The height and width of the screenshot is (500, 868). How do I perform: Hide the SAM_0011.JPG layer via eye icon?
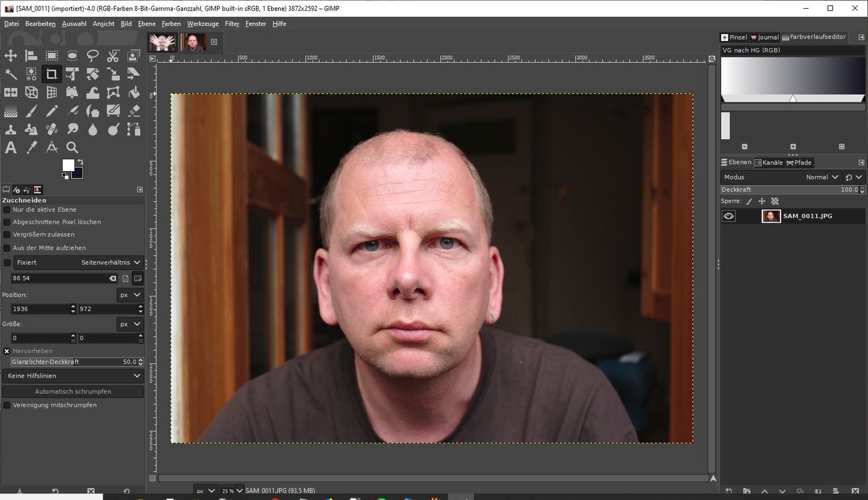pos(729,216)
